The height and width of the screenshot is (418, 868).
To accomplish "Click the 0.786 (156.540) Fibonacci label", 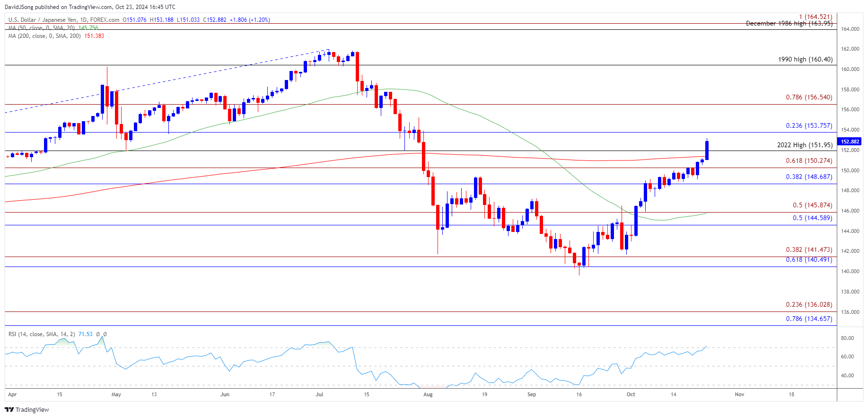I will (809, 98).
